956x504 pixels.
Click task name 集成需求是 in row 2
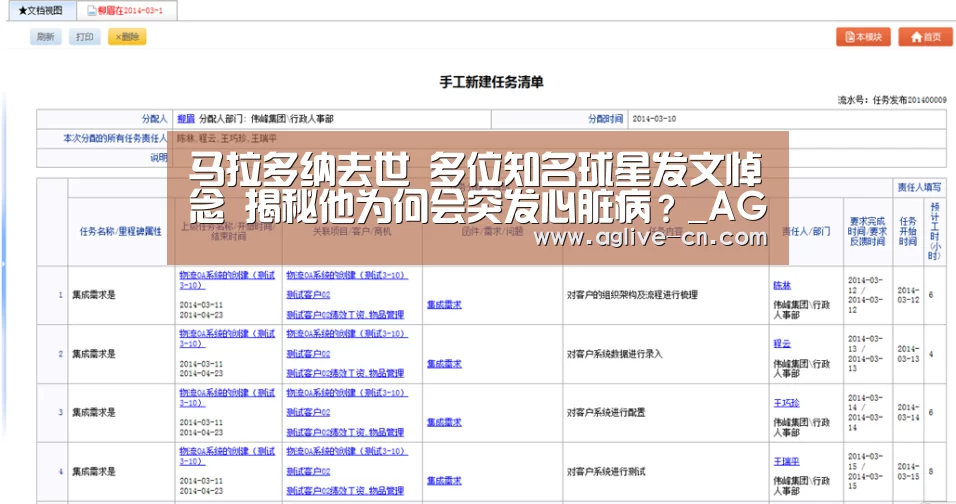tap(93, 353)
